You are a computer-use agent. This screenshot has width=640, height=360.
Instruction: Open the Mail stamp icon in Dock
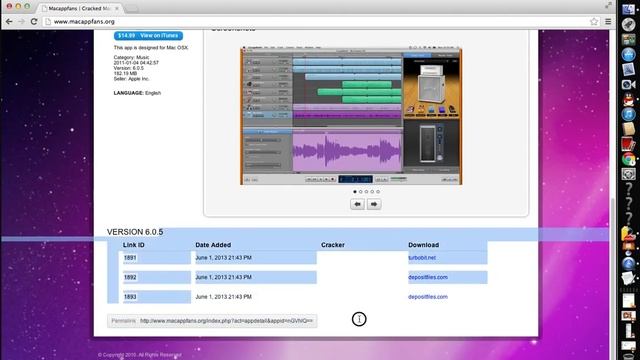[x=629, y=69]
